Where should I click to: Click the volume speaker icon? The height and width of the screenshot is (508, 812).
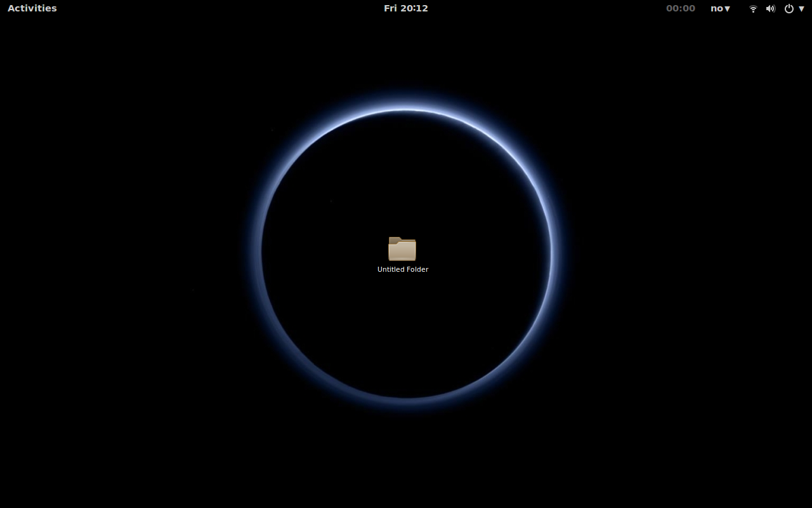(771, 9)
